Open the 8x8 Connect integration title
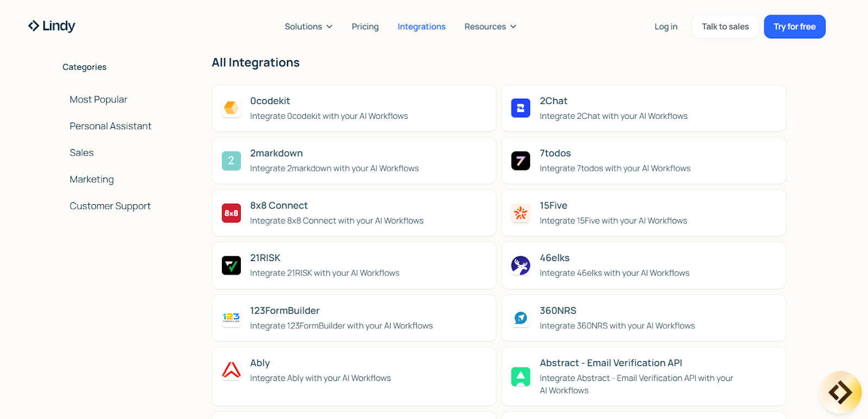Image resolution: width=868 pixels, height=419 pixels. (x=279, y=206)
